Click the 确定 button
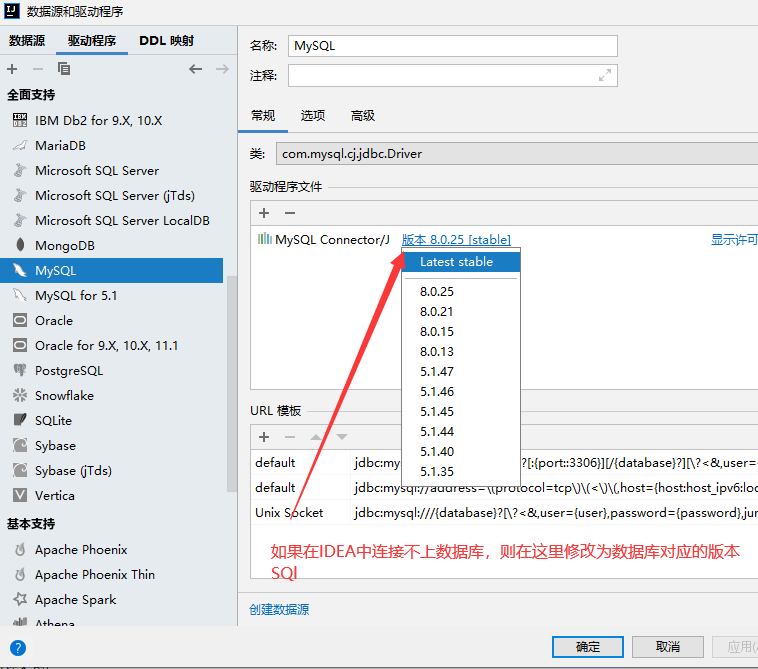Viewport: 758px width, 669px height. pos(588,647)
